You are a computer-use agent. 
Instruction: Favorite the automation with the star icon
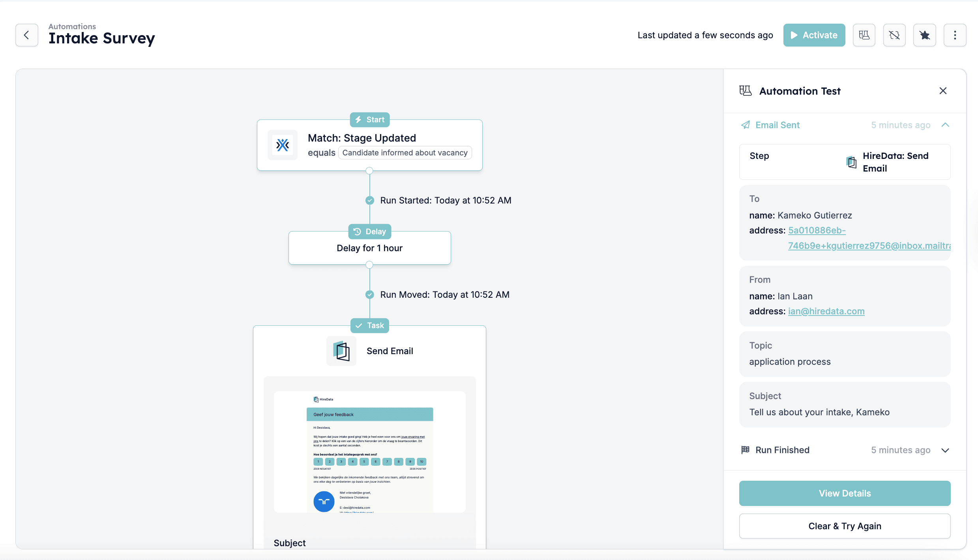click(924, 35)
